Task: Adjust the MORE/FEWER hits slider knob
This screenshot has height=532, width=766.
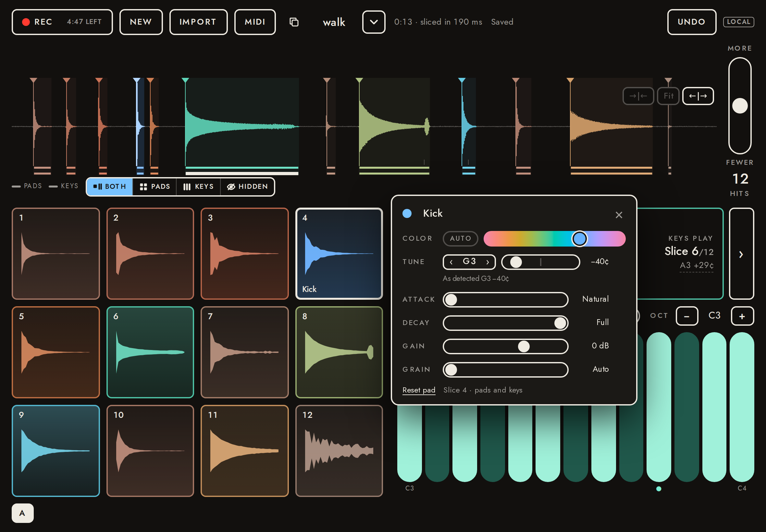Action: pos(740,106)
